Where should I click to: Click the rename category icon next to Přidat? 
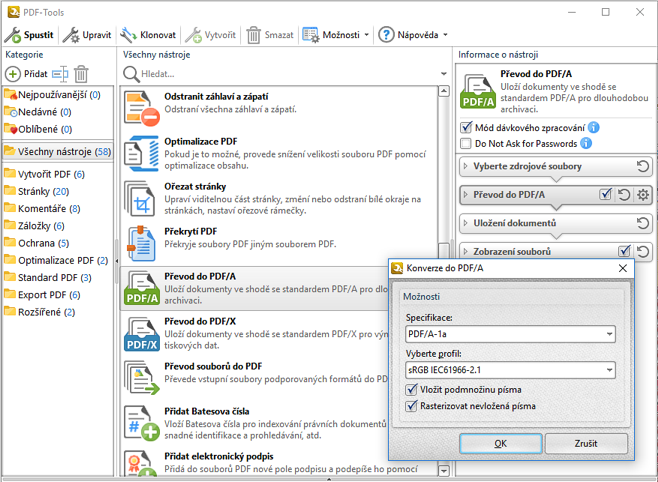(60, 74)
